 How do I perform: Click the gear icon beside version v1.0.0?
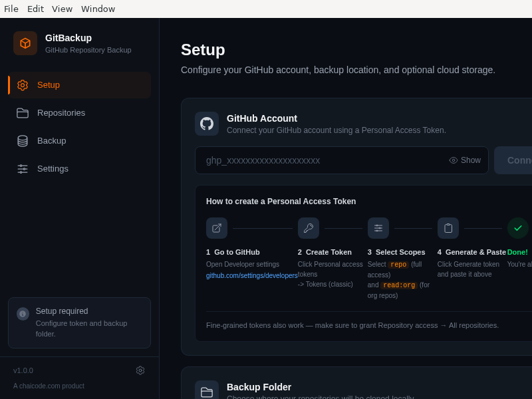point(140,370)
